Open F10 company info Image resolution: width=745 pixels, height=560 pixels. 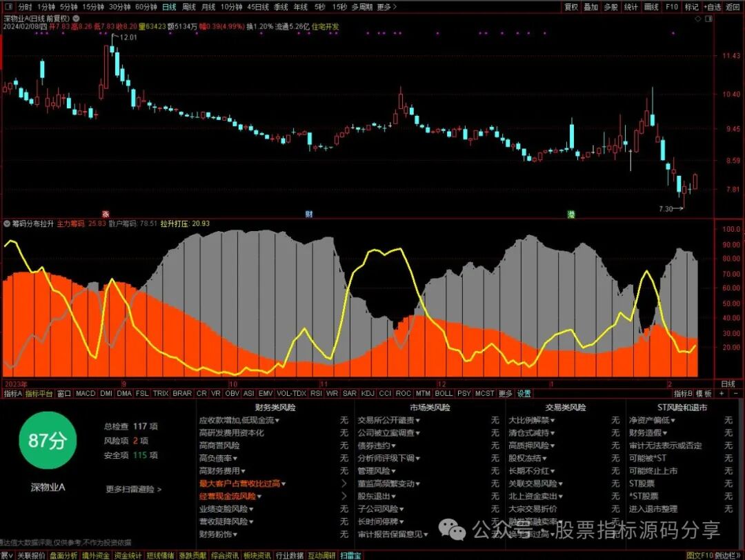pos(671,7)
